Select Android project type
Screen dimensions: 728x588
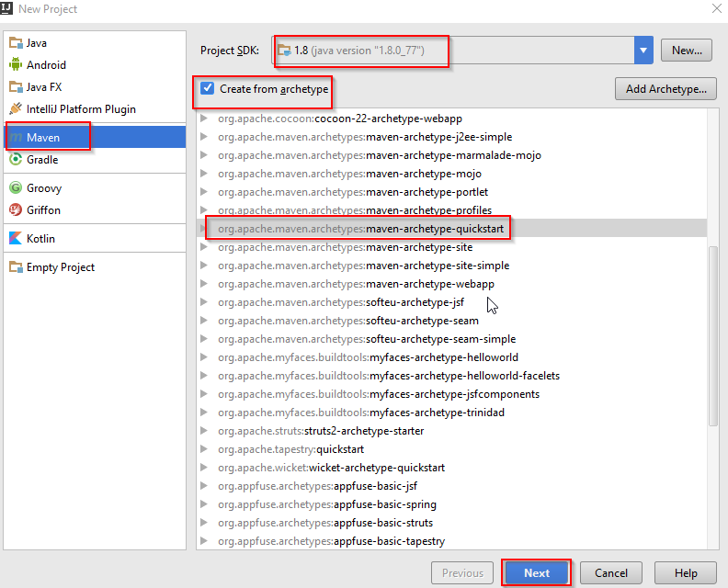tap(95, 64)
